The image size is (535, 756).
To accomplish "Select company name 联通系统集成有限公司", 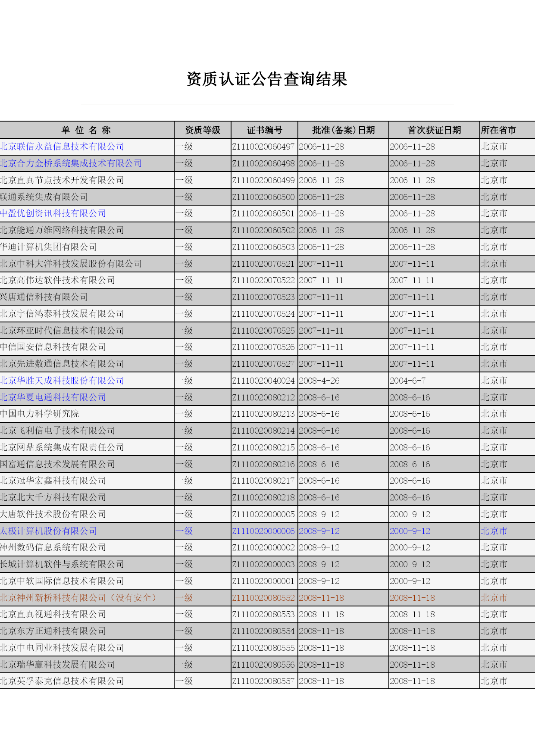I will tap(44, 197).
